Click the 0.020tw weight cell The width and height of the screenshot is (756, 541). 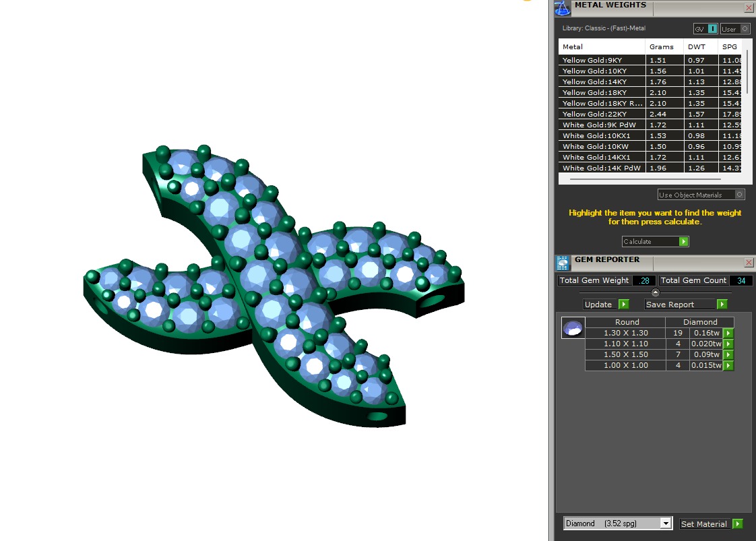coord(707,344)
